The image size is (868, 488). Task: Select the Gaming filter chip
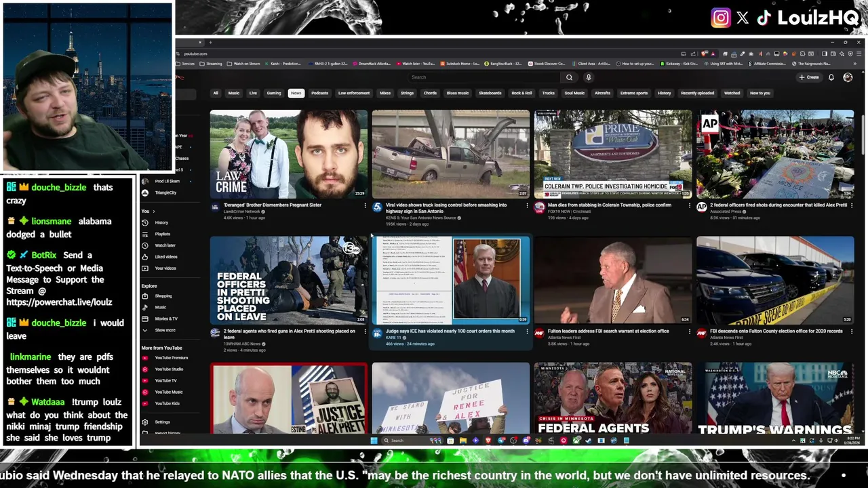tap(274, 93)
